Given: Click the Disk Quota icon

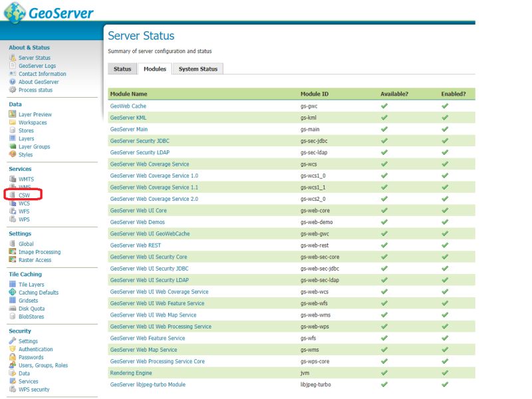Looking at the screenshot, I should (12, 309).
